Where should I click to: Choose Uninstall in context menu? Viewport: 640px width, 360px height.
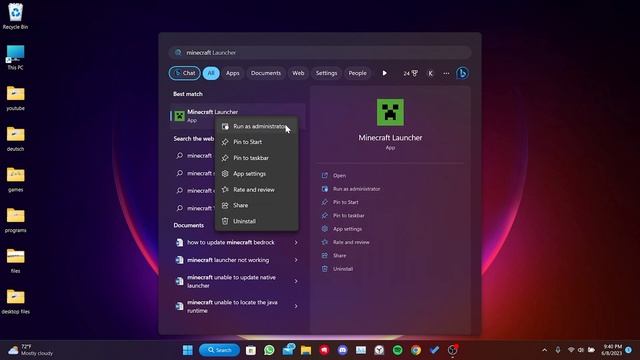pos(256,221)
